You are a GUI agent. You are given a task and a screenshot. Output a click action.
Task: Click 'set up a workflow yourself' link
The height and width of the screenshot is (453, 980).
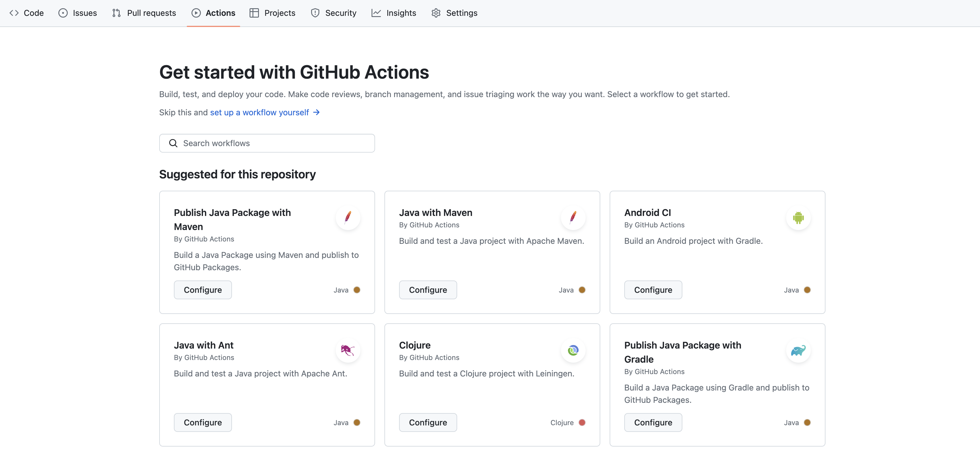pos(260,112)
